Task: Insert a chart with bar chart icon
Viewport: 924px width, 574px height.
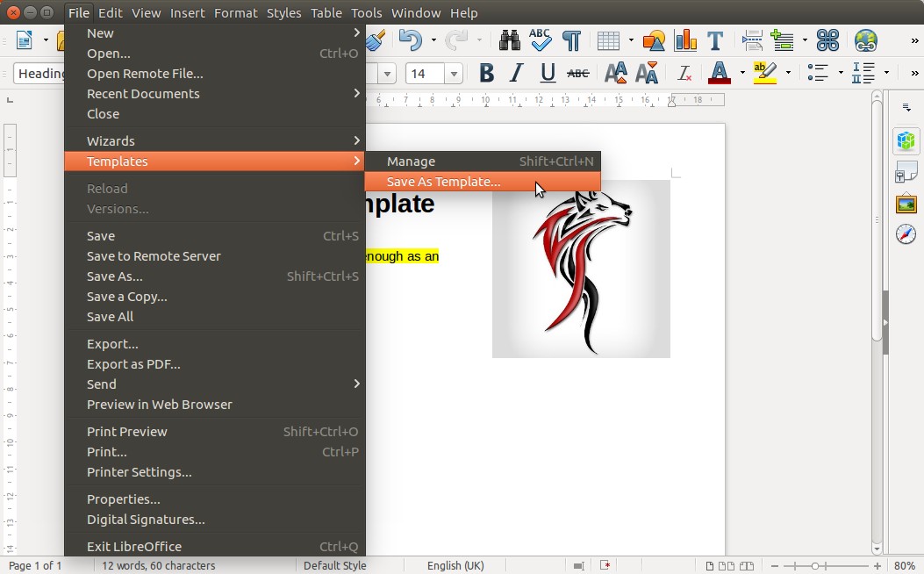Action: click(685, 40)
